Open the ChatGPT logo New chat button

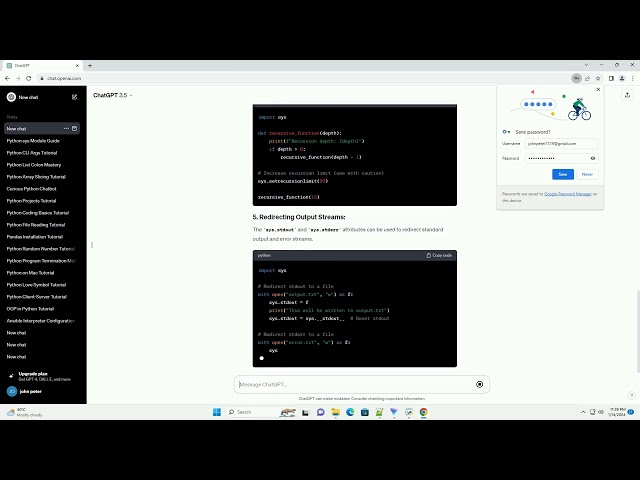pos(23,97)
